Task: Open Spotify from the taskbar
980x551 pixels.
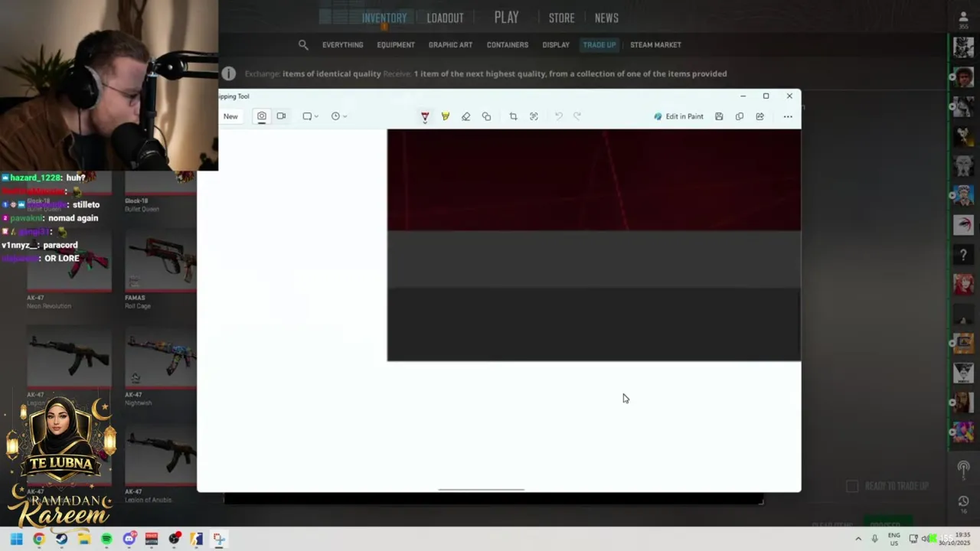Action: [x=106, y=539]
